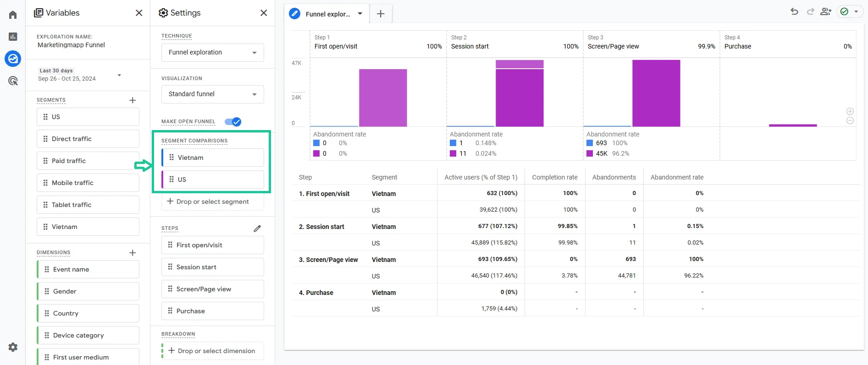Viewport: 868px width, 365px height.
Task: Share the exploration with users
Action: pos(826,12)
